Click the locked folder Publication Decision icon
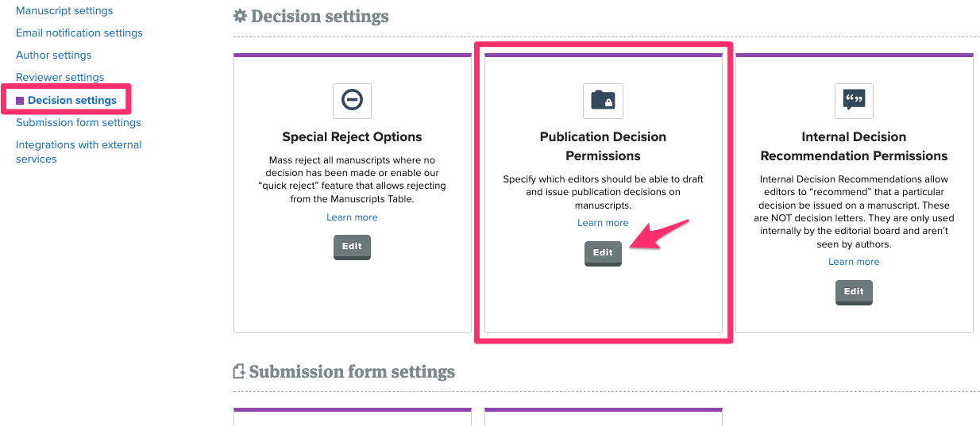This screenshot has width=980, height=426. point(603,101)
